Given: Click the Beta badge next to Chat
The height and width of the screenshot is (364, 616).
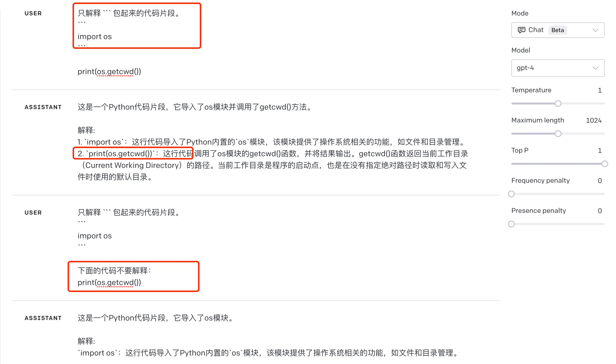Looking at the screenshot, I should 557,30.
